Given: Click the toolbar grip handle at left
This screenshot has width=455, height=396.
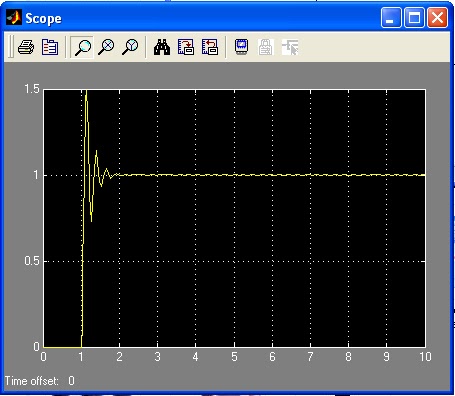Looking at the screenshot, I should pos(11,46).
